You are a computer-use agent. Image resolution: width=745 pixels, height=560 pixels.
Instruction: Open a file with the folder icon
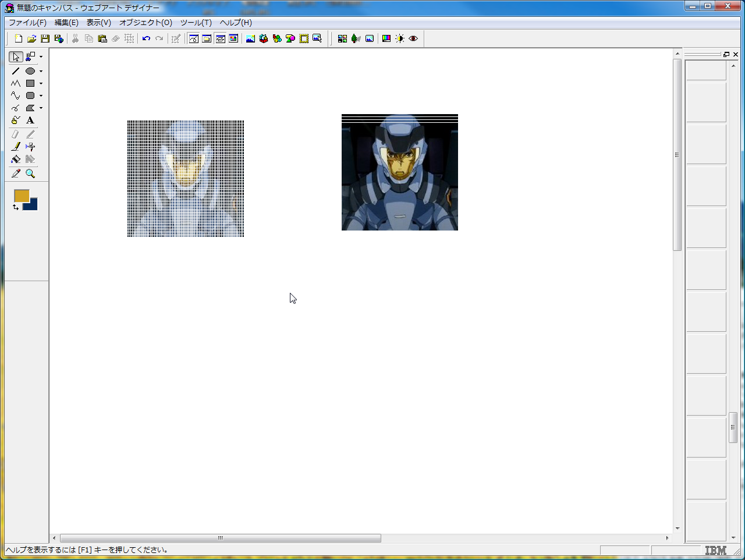pyautogui.click(x=31, y=38)
